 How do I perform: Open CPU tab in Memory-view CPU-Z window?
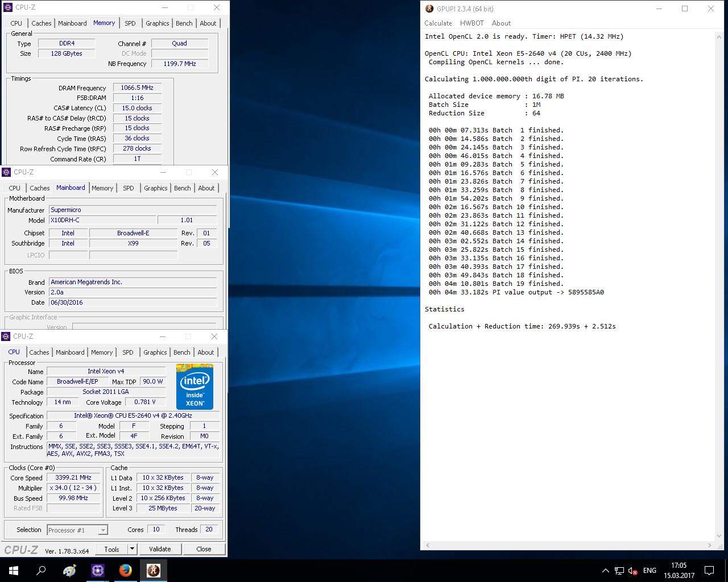pos(16,23)
